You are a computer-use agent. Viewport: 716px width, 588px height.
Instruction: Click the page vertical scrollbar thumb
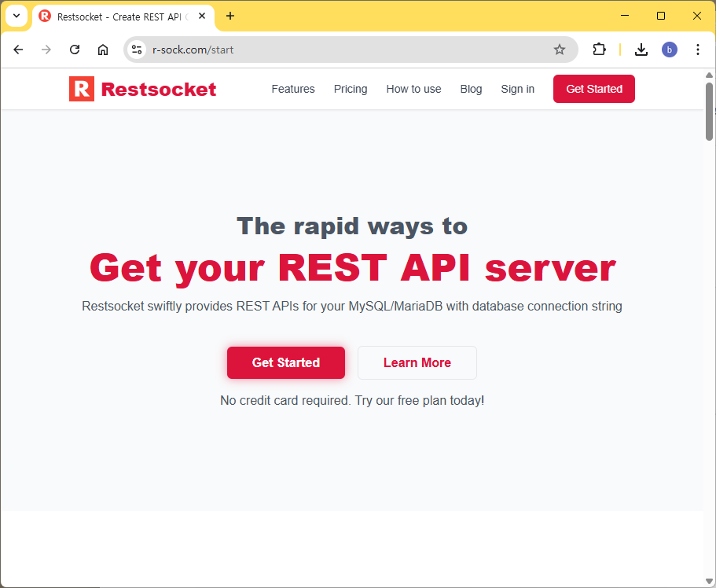(709, 112)
